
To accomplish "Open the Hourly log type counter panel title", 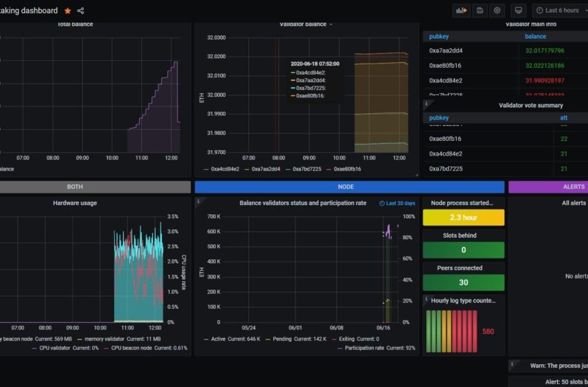I will pyautogui.click(x=463, y=301).
